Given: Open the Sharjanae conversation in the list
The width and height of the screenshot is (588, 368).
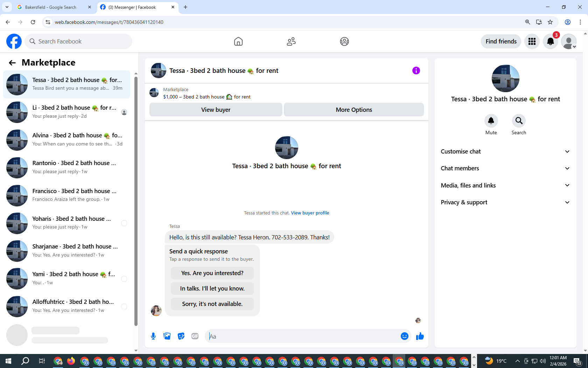Looking at the screenshot, I should click(x=66, y=251).
